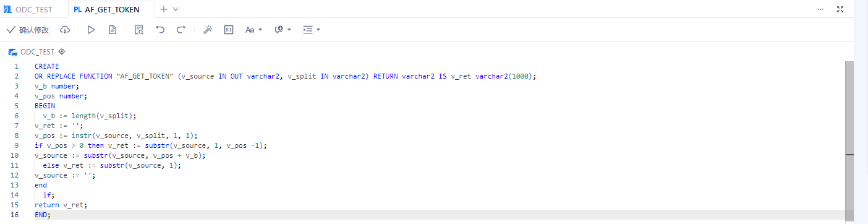Click the script file icon in toolbar
The height and width of the screenshot is (224, 868).
[113, 30]
